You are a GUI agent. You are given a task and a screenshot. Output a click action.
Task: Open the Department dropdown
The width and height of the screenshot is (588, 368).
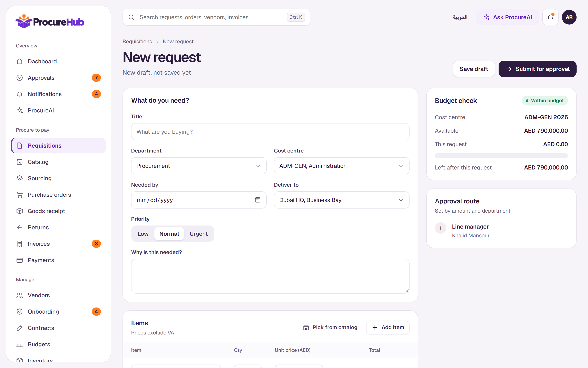point(198,166)
